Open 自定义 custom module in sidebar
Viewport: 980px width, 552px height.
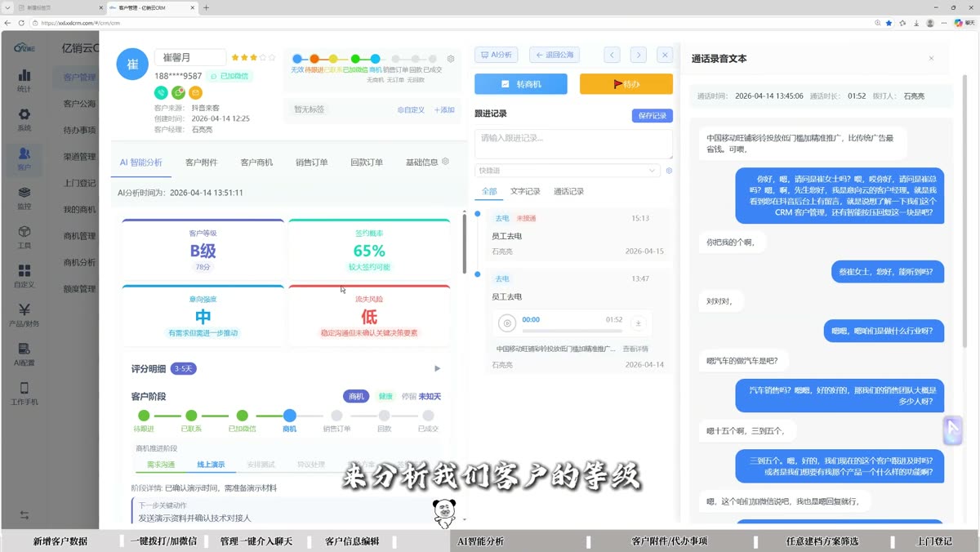(24, 277)
